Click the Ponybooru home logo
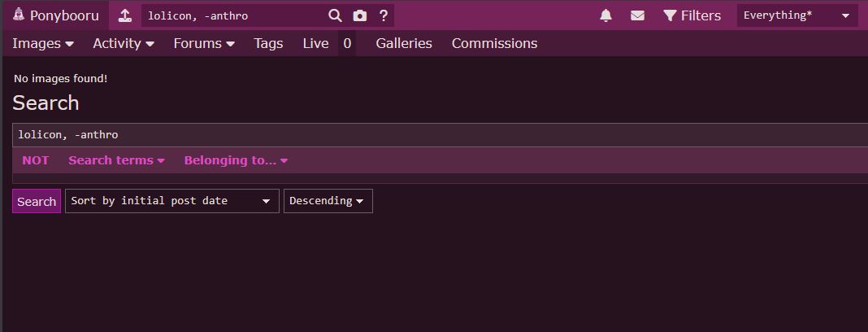The width and height of the screenshot is (868, 332). point(55,15)
